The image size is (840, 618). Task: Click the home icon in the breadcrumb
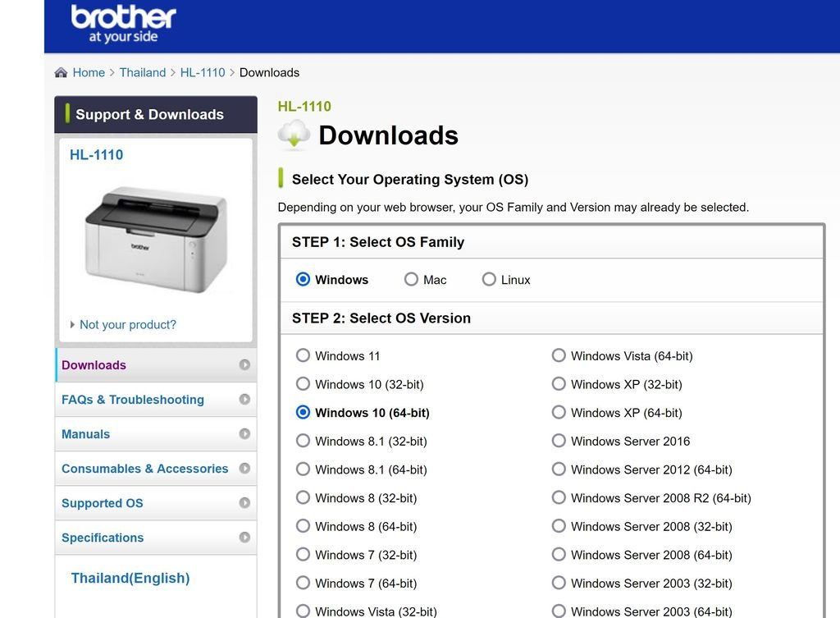(x=61, y=72)
